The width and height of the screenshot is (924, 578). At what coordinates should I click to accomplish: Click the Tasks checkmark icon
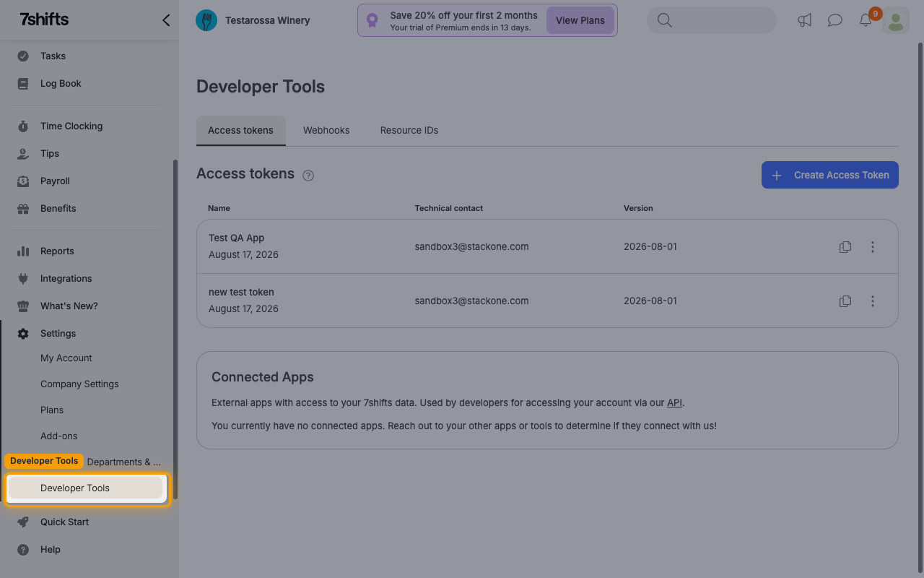(x=23, y=56)
